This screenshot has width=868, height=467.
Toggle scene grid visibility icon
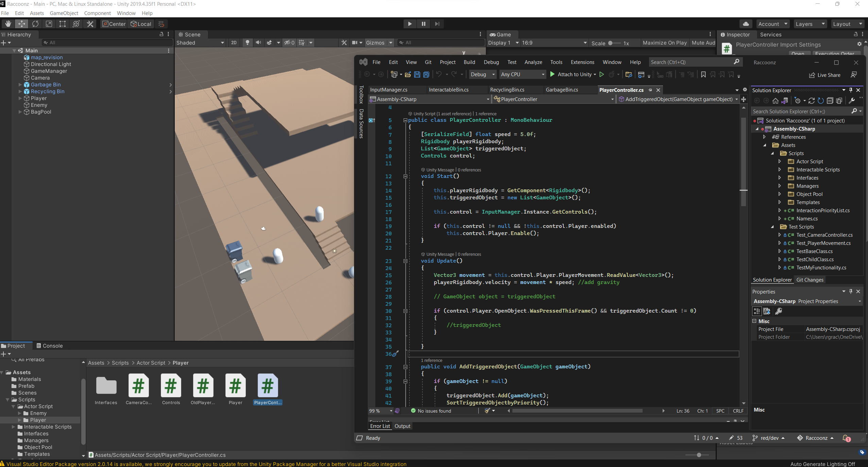point(302,43)
